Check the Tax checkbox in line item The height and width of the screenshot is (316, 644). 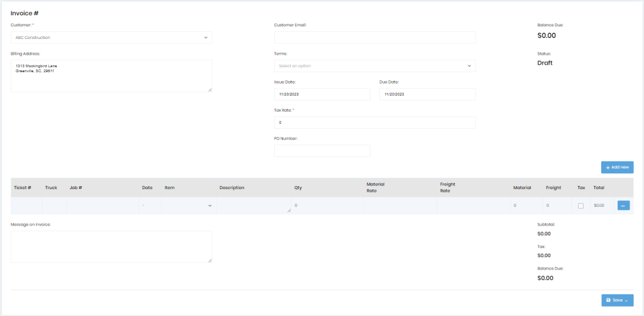point(580,206)
